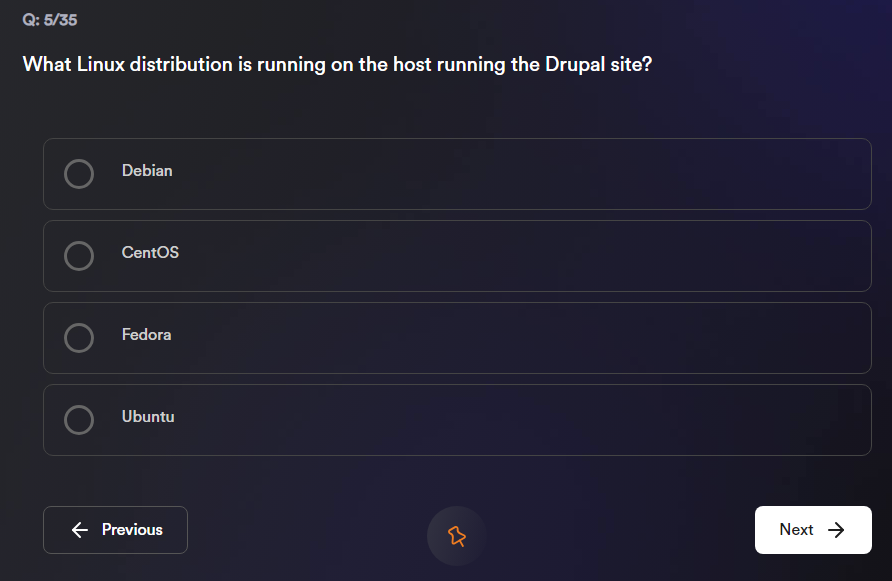Click the Debian answer label text
Screen dimensions: 892x581
[147, 171]
